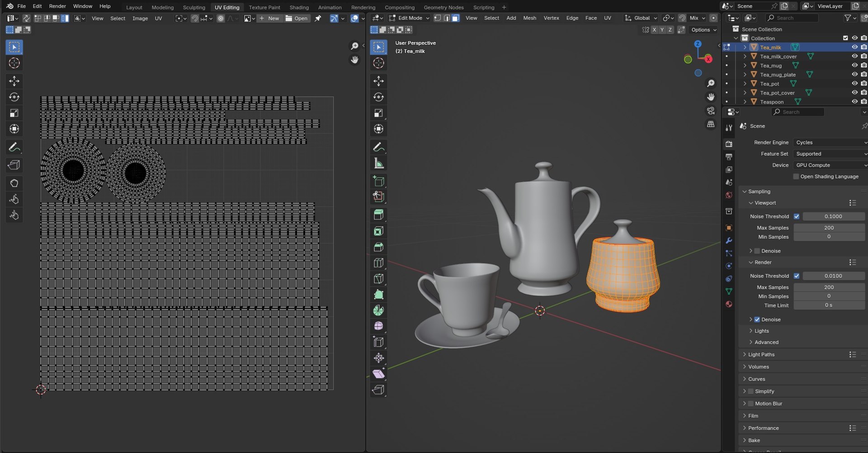The height and width of the screenshot is (453, 868).
Task: Select the Transform tool in UV editor
Action: [14, 129]
